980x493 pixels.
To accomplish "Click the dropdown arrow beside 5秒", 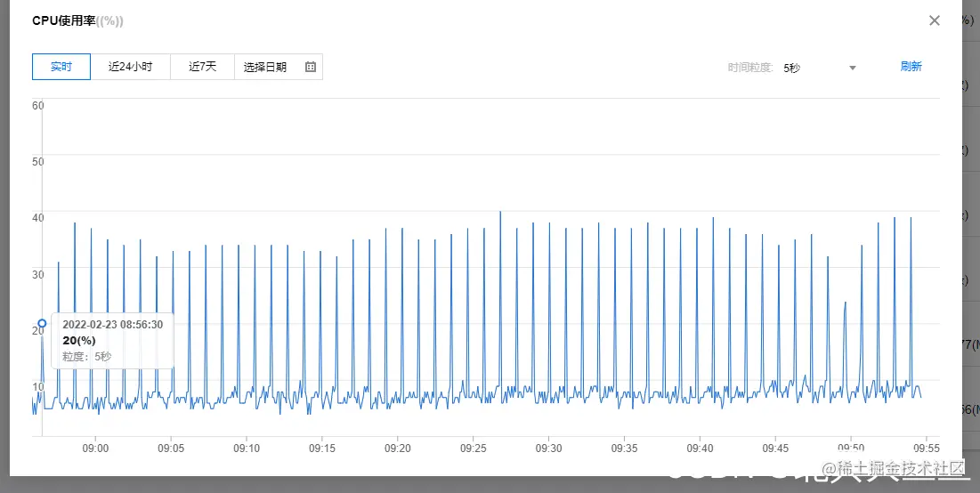I will tap(852, 69).
